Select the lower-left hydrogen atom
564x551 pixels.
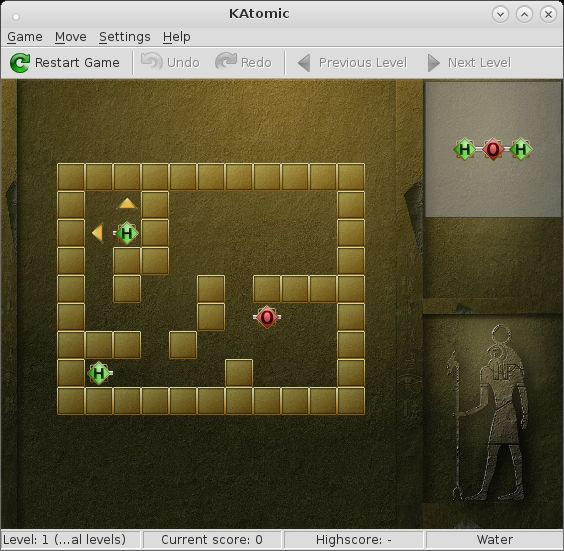coord(100,373)
